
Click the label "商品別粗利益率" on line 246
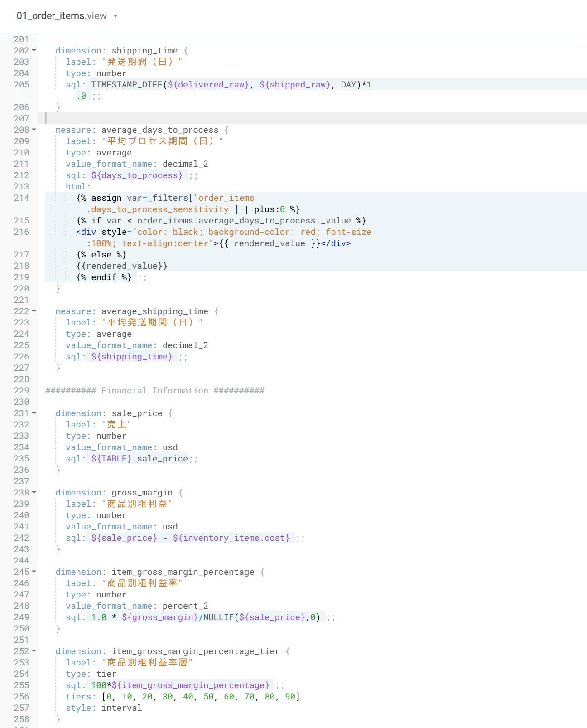click(142, 583)
